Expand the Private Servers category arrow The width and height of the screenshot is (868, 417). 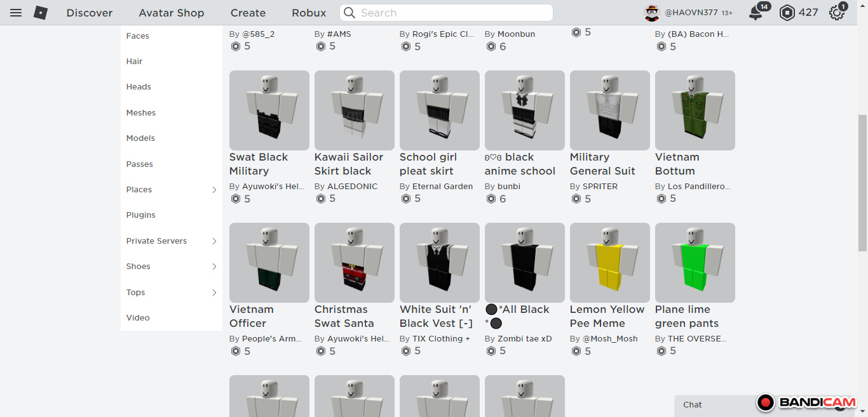point(214,241)
